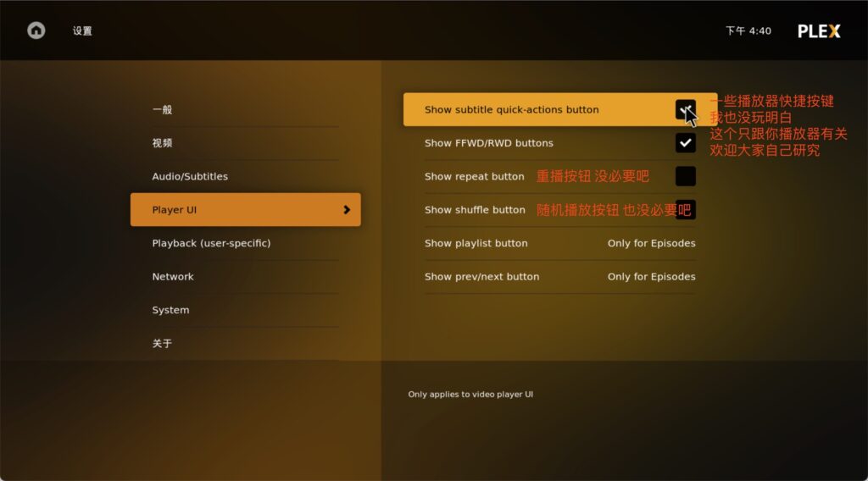Select the Show subtitle quick-actions button label
The height and width of the screenshot is (481, 868).
511,109
